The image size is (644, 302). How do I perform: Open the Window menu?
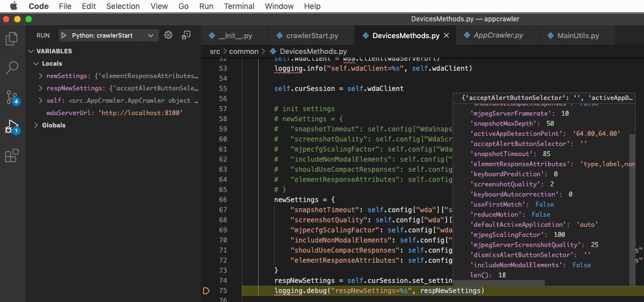click(x=279, y=6)
